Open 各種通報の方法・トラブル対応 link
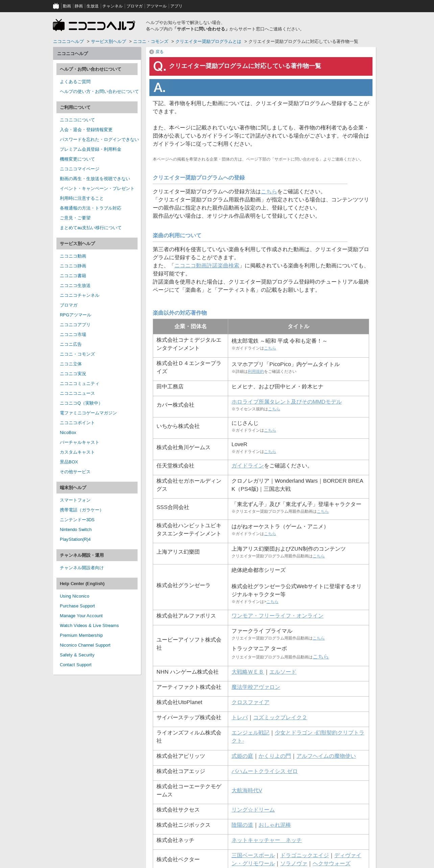434x868 pixels. pyautogui.click(x=91, y=208)
